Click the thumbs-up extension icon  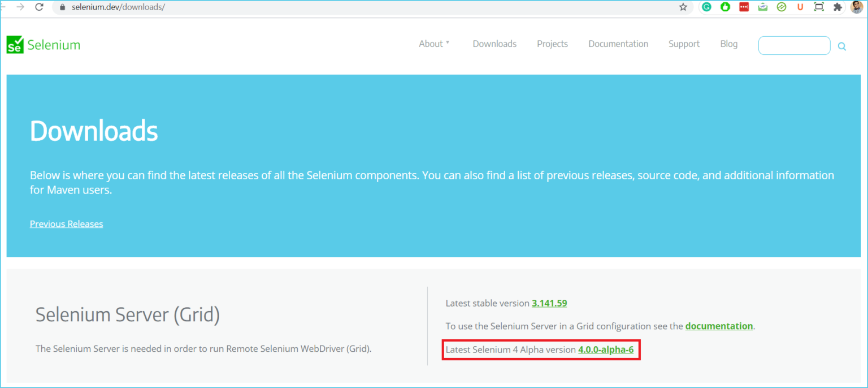[725, 7]
